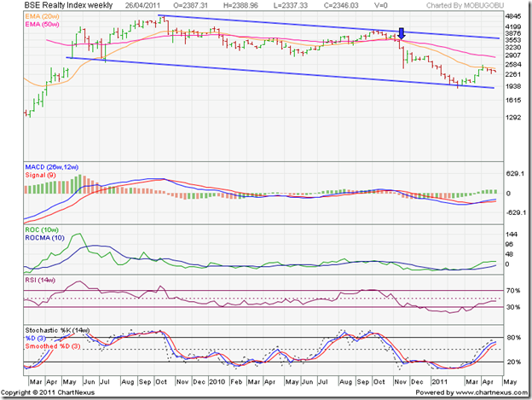Click the volume value V=0

381,5
